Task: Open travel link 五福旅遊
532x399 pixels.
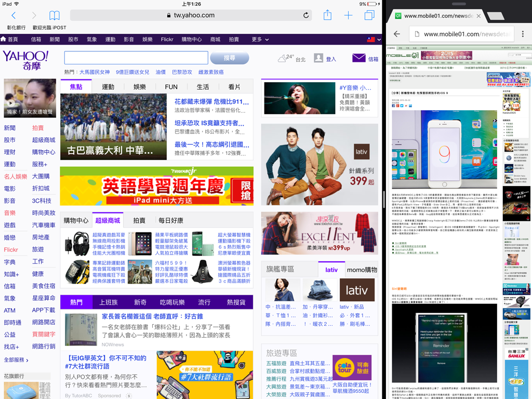Action: [x=276, y=363]
